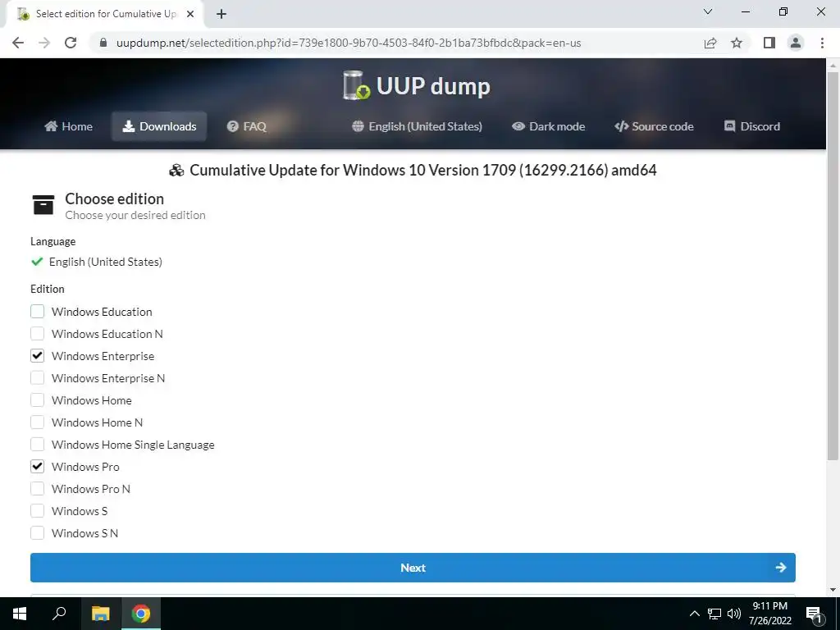
Task: Open Chrome three-dot menu
Action: 822,43
